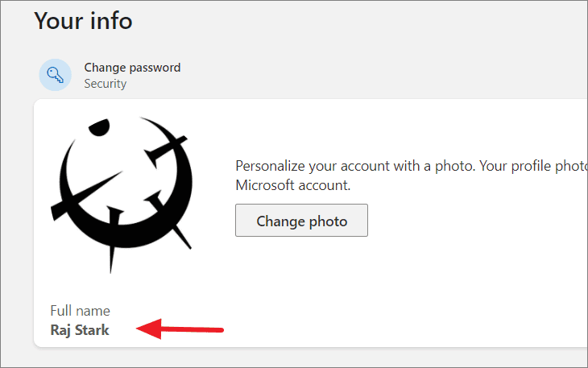Screen dimensions: 588x368
Task: Click the Change photo button
Action: pyautogui.click(x=301, y=221)
